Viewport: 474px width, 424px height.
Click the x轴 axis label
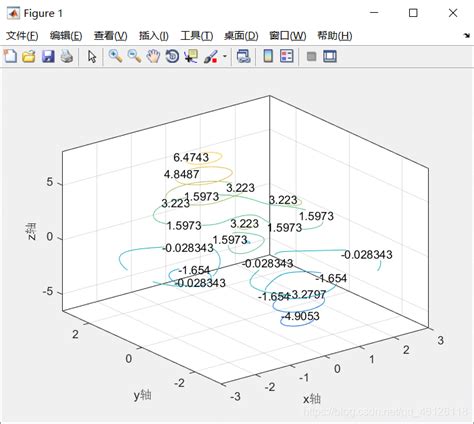coord(312,399)
